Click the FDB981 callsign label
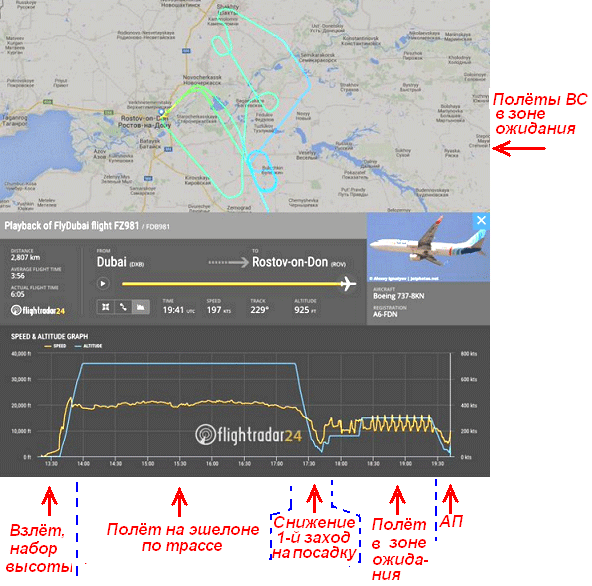Image resolution: width=592 pixels, height=586 pixels. (157, 227)
